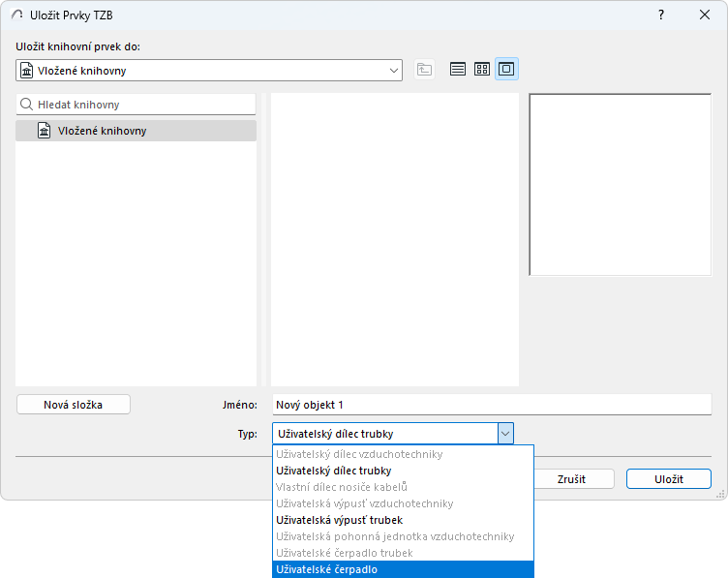Select the large preview view icon

pyautogui.click(x=506, y=69)
